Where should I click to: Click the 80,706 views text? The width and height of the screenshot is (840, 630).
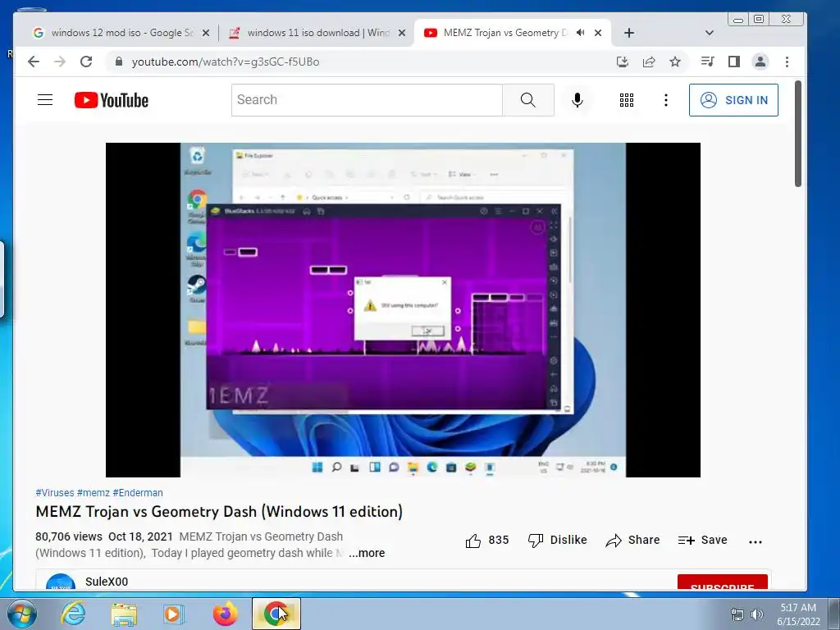point(69,536)
